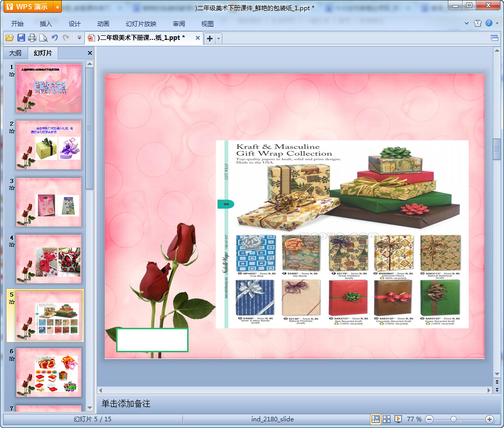Image resolution: width=504 pixels, height=428 pixels.
Task: Select the gift wrap catalog image on slide
Action: [x=342, y=234]
